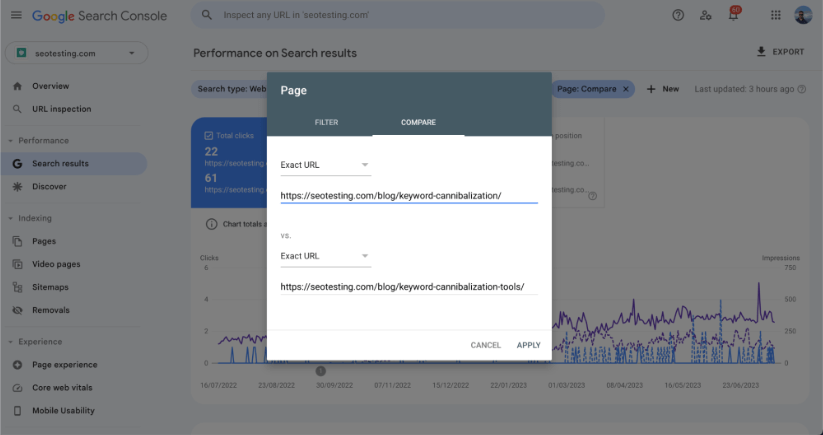Click the APPLY button
The image size is (823, 435).
[x=528, y=345]
